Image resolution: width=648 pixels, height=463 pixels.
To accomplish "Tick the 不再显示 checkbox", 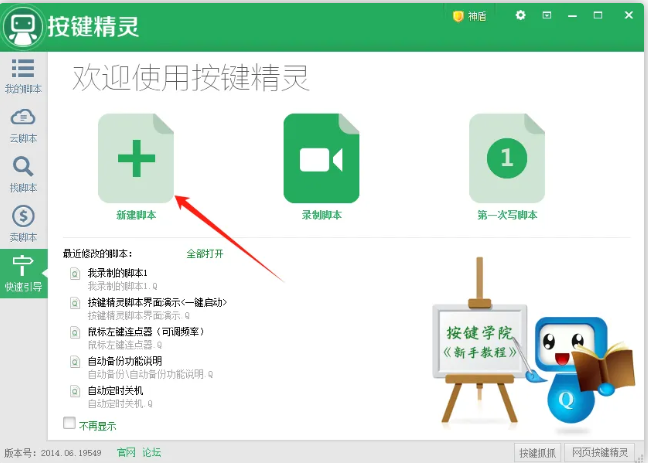I will point(69,423).
